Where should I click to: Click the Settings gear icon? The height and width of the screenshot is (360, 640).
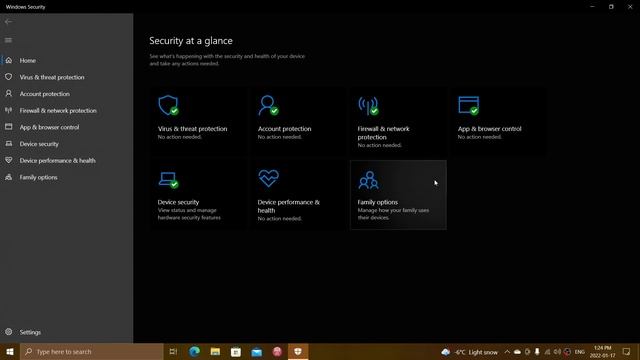pos(9,332)
